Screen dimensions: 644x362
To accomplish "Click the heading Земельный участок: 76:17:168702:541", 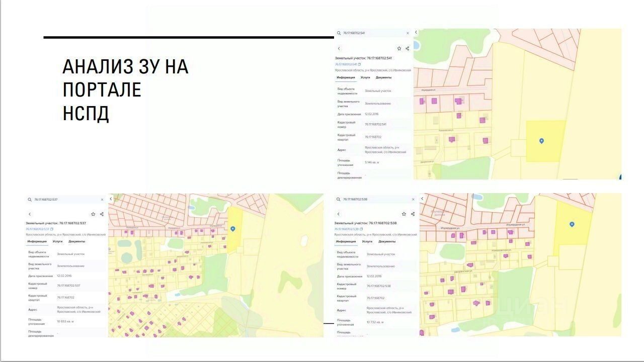I will [x=364, y=58].
